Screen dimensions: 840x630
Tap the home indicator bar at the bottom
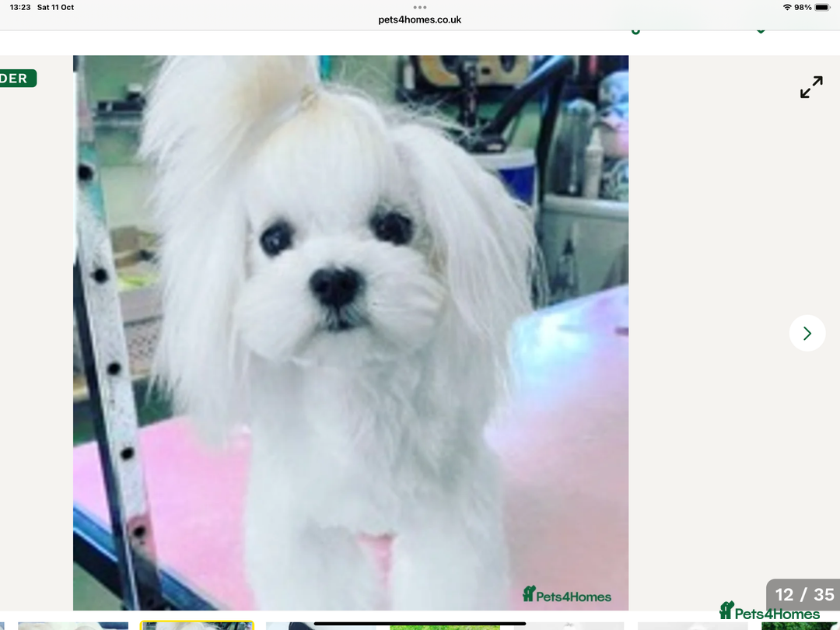pos(420,623)
